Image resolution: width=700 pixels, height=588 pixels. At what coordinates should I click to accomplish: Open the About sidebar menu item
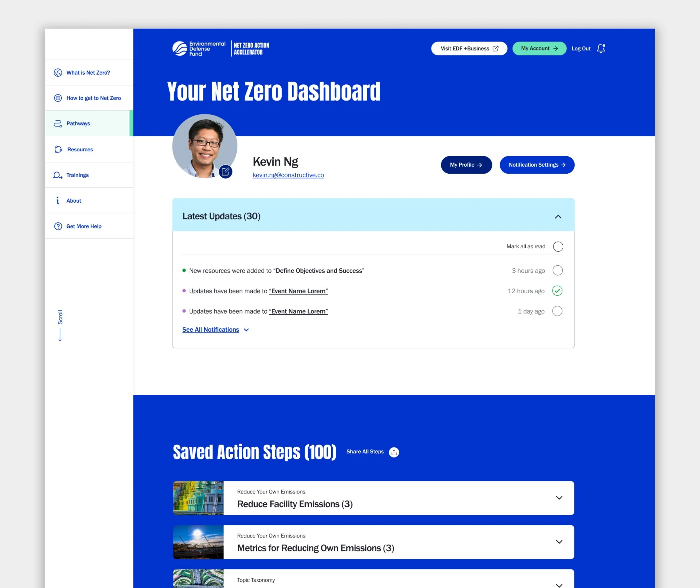coord(74,201)
